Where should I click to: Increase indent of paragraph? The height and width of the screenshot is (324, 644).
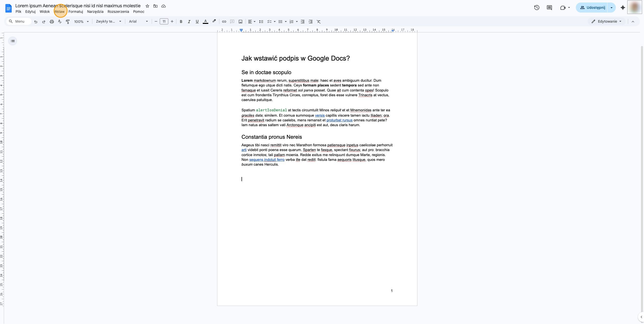tap(311, 22)
